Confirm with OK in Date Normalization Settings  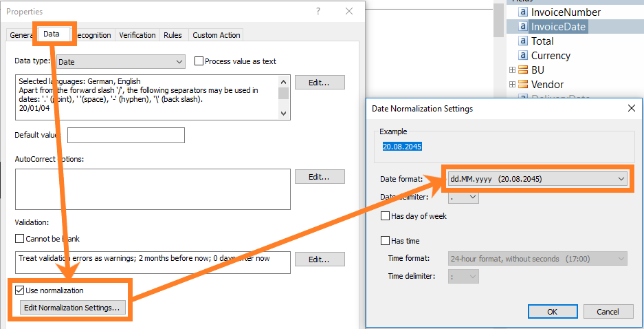[x=553, y=311]
